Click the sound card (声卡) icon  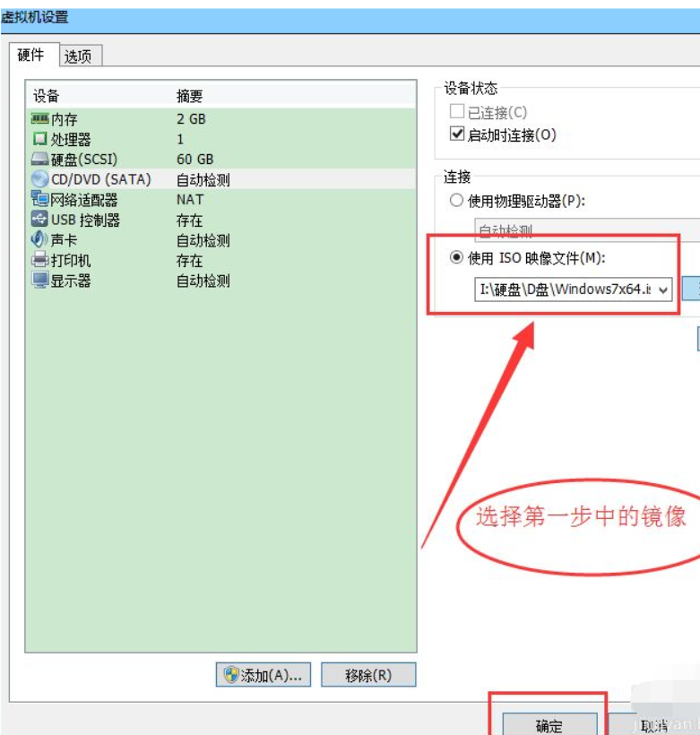tap(40, 240)
